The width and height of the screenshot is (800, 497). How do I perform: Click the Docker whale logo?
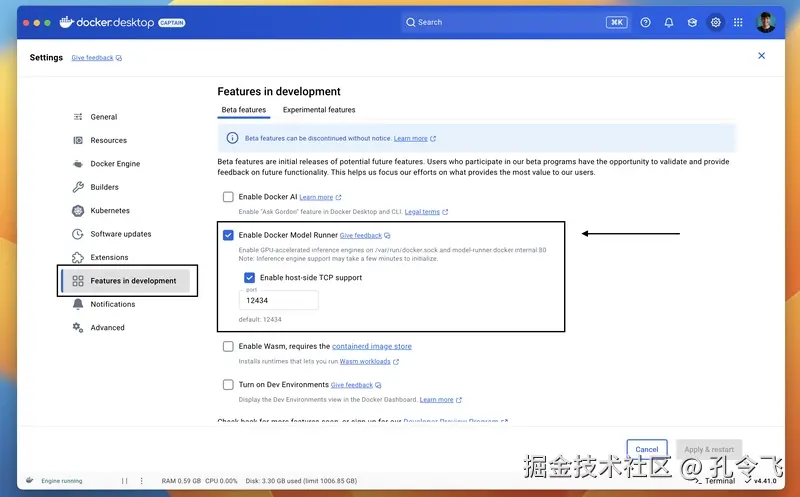66,22
